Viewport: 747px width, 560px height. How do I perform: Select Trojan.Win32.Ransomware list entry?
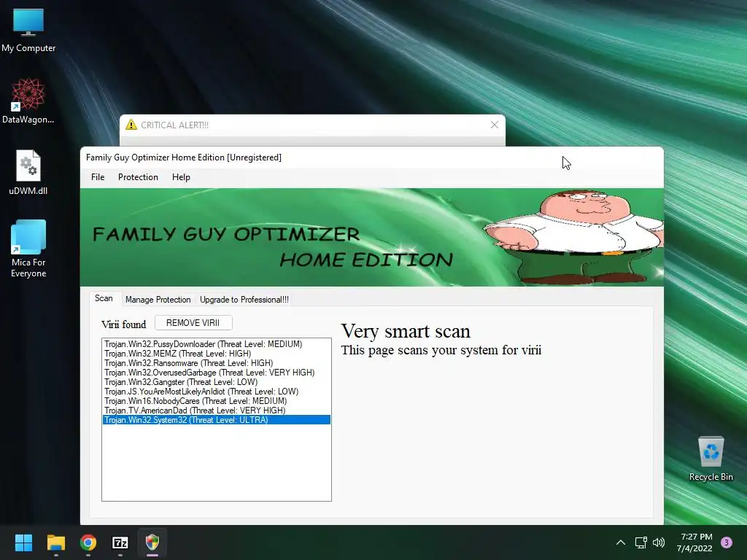click(216, 363)
